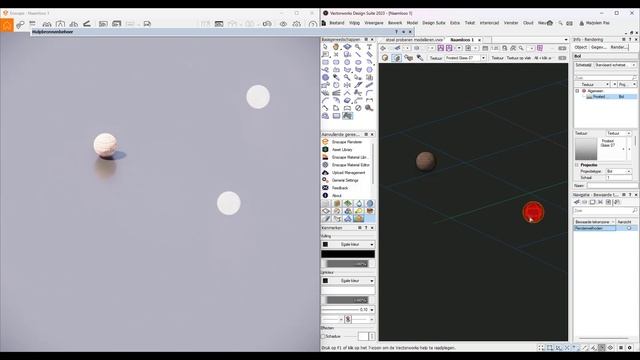Switch to the first document tab
Screen dimensions: 640x360
pyautogui.click(x=413, y=40)
